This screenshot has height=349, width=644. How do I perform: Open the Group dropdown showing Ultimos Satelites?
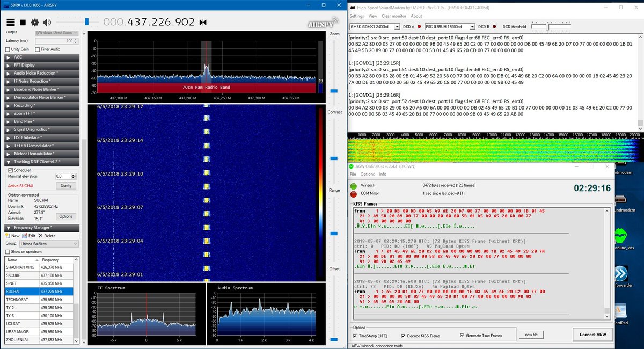[x=48, y=244]
